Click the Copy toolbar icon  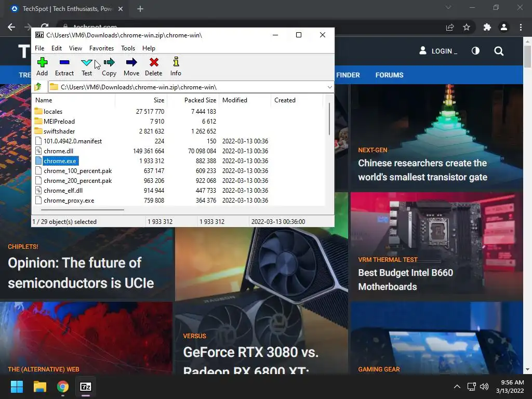point(109,66)
